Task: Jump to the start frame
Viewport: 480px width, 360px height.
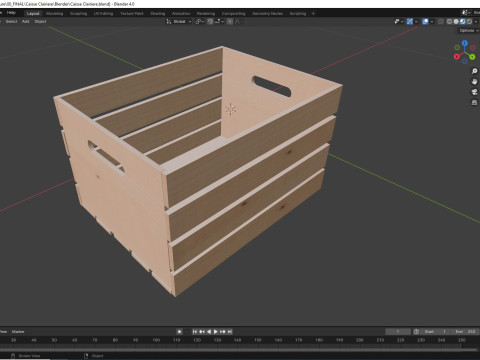Action: pos(195,332)
